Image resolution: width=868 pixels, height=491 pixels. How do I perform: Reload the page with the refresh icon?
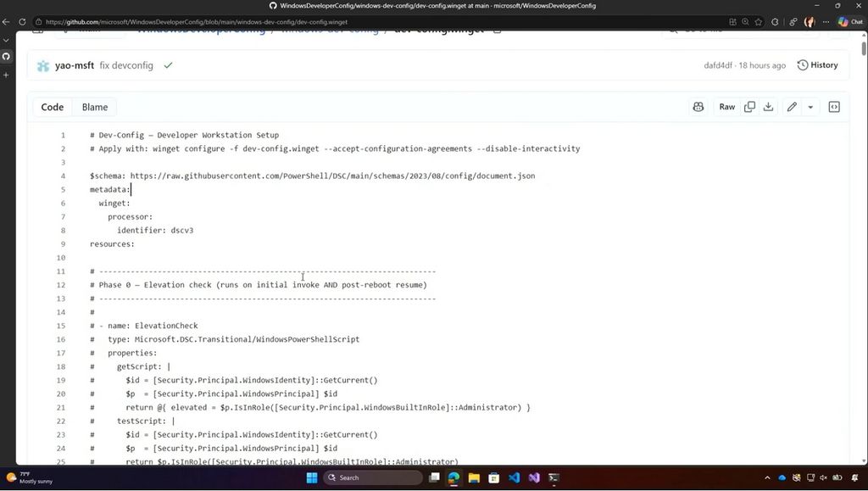click(x=22, y=22)
